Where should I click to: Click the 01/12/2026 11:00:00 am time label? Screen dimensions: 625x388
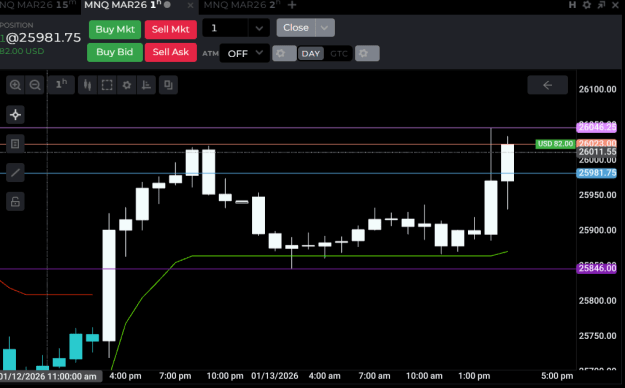50,376
